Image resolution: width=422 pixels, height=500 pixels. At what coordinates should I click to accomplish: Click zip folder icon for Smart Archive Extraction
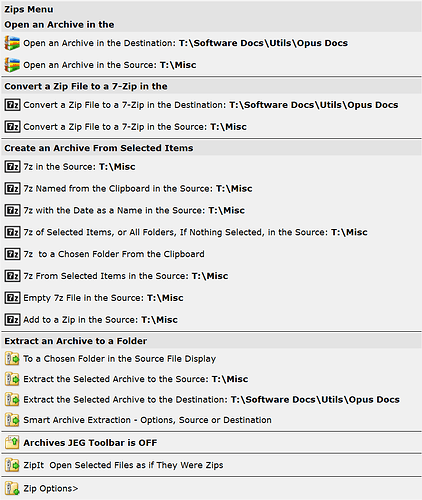point(12,420)
